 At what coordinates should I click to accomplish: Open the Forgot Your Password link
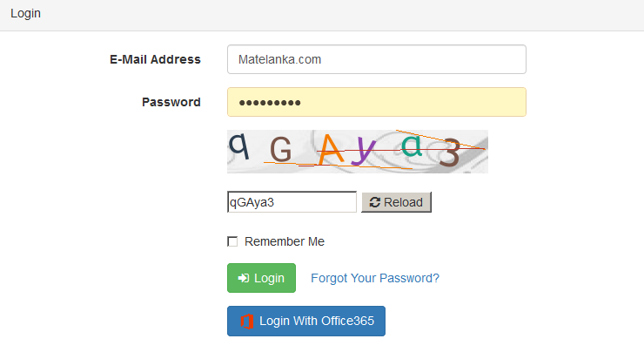(x=375, y=278)
